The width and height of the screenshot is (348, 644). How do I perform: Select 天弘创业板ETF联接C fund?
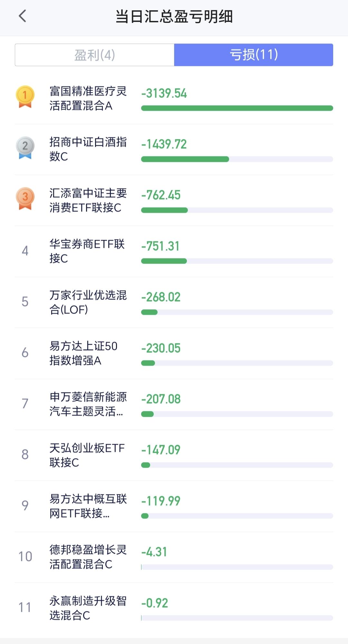87,455
